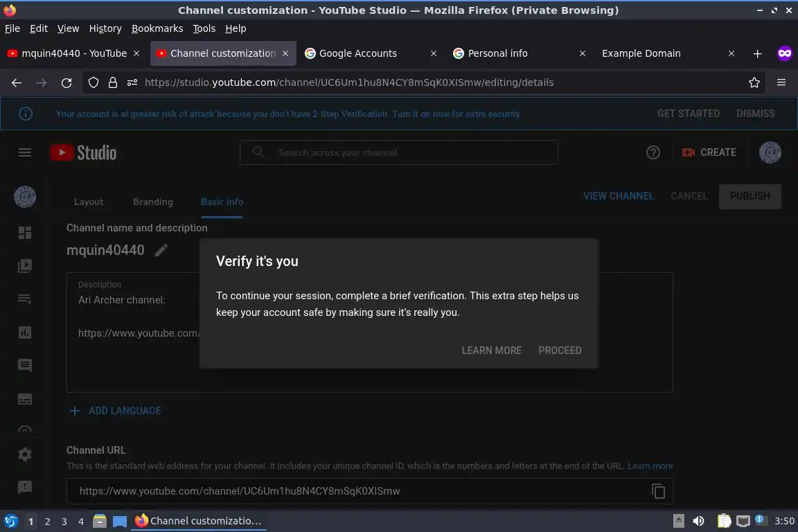Close the mquin40440 - YouTube tab
Viewport: 798px width, 532px height.
pos(136,53)
